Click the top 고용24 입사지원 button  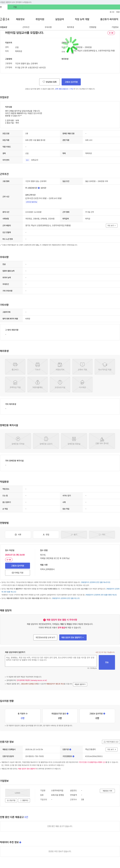(71, 82)
